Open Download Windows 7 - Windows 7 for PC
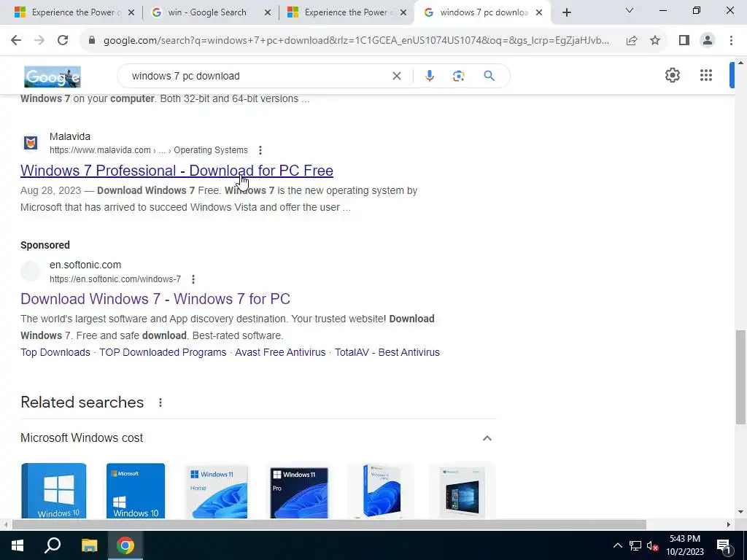Screen dimensions: 747x560 pos(155,299)
